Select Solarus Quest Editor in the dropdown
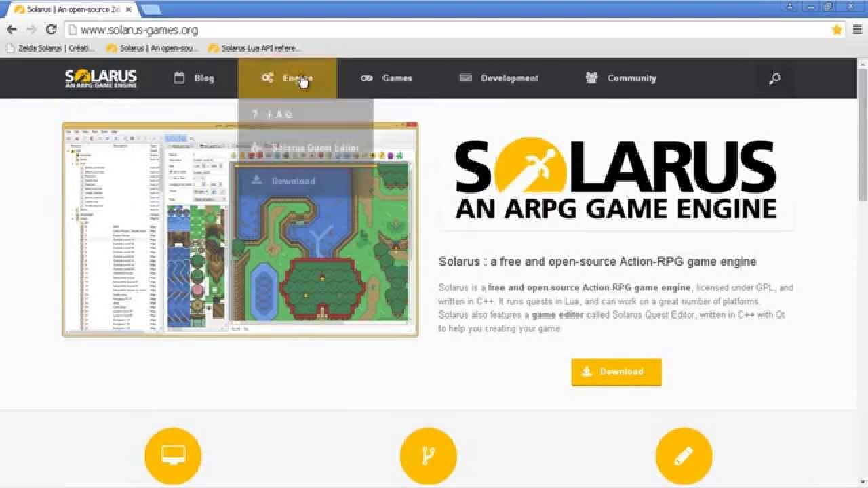868x488 pixels. [x=306, y=148]
